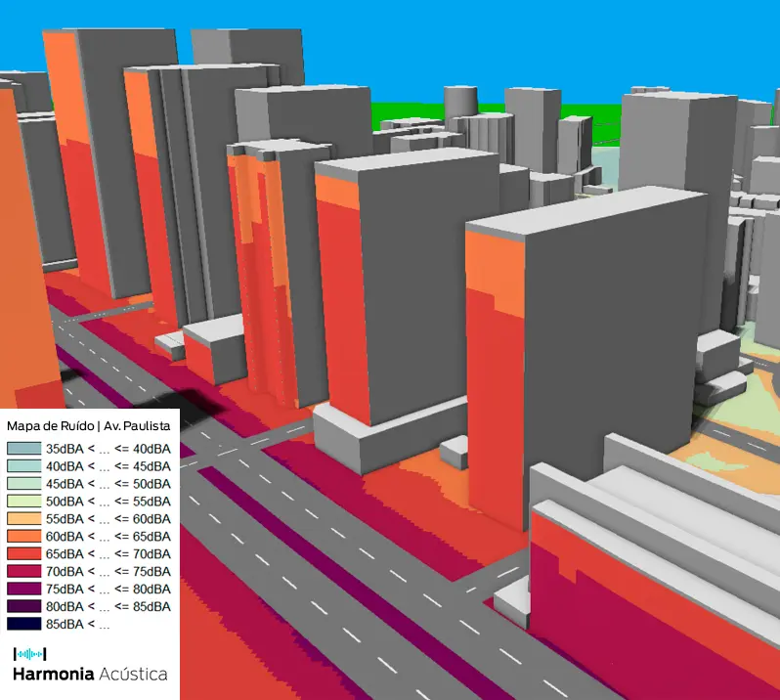Screen dimensions: 780x700
Task: Click the '35dBA < ... <= 40dBA' legend label
Action: point(108,448)
